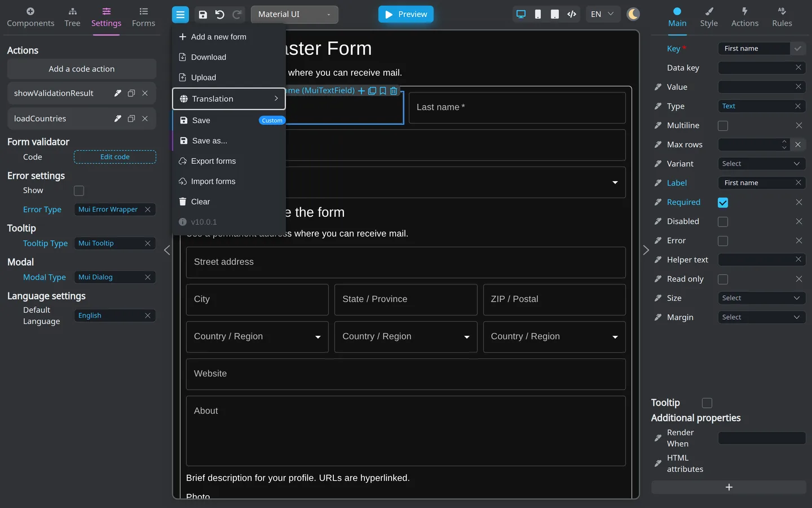Open the Margin select dropdown

pos(762,317)
